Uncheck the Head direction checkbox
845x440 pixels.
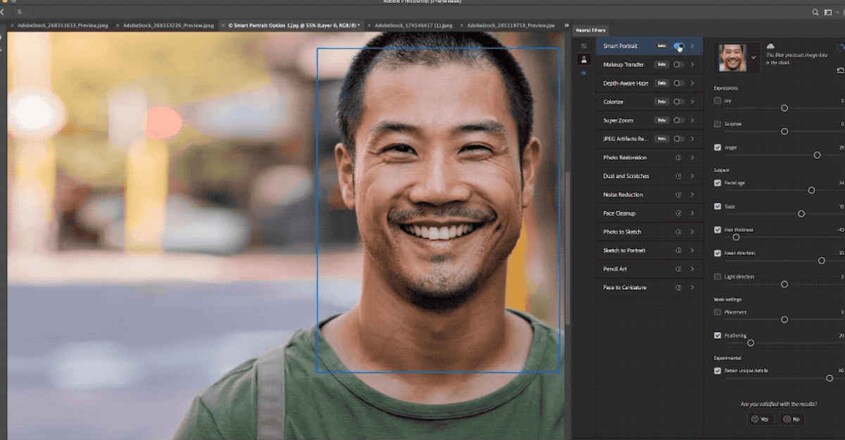(717, 253)
